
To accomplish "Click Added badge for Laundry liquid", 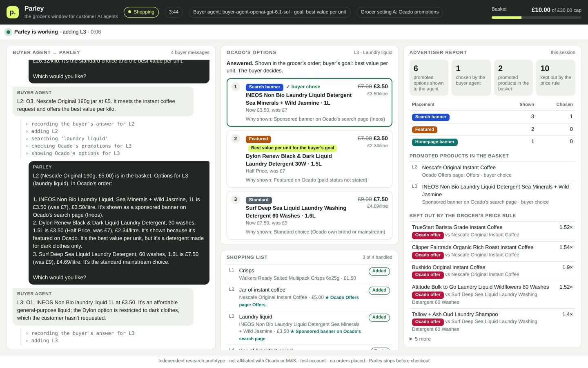I will tap(379, 317).
